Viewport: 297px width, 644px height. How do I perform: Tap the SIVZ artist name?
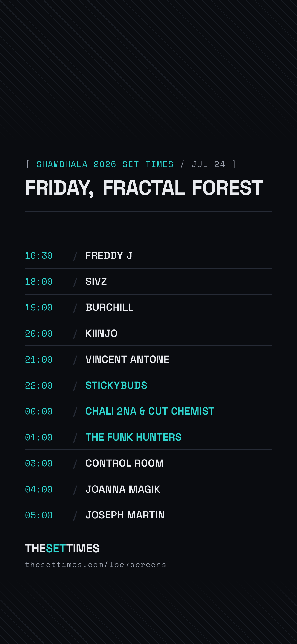(96, 281)
